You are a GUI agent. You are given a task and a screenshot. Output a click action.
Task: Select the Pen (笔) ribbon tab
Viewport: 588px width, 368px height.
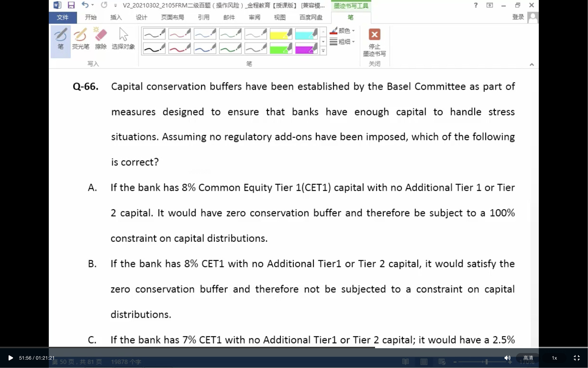tap(351, 18)
